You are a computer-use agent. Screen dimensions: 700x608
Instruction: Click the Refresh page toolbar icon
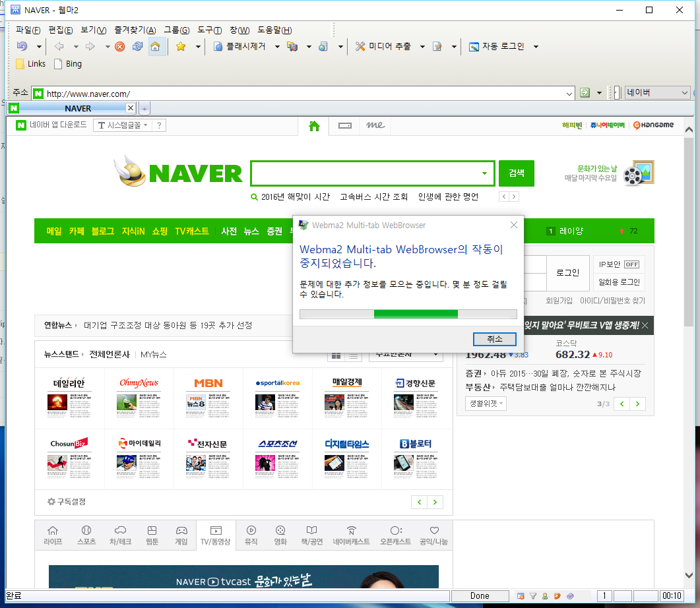click(x=137, y=46)
